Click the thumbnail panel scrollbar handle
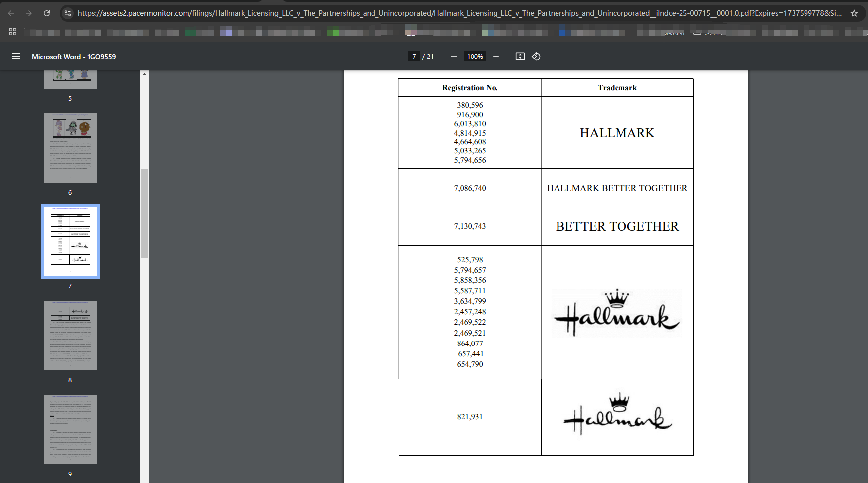Screen dimensions: 868x483 click(144, 213)
